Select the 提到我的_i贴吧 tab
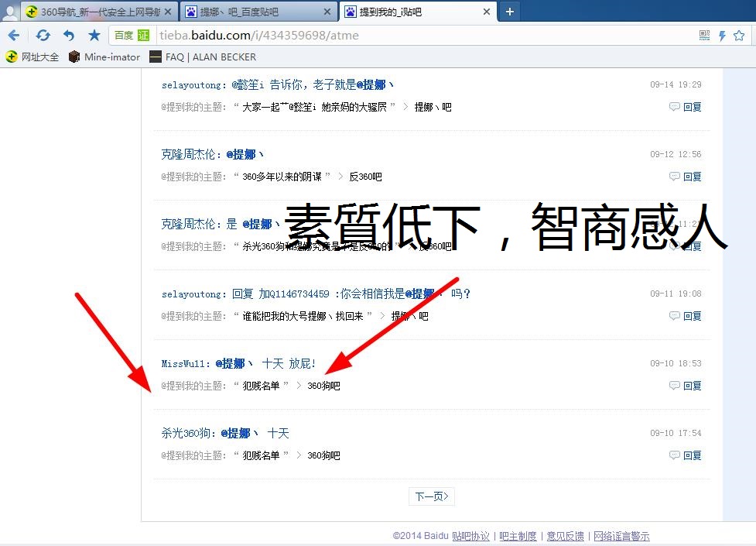 pyautogui.click(x=418, y=12)
